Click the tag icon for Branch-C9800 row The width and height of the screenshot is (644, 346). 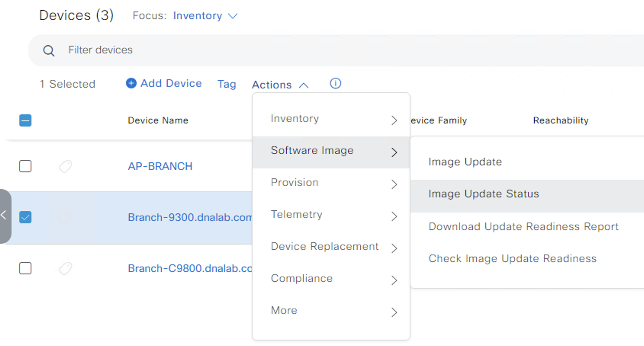pos(65,268)
